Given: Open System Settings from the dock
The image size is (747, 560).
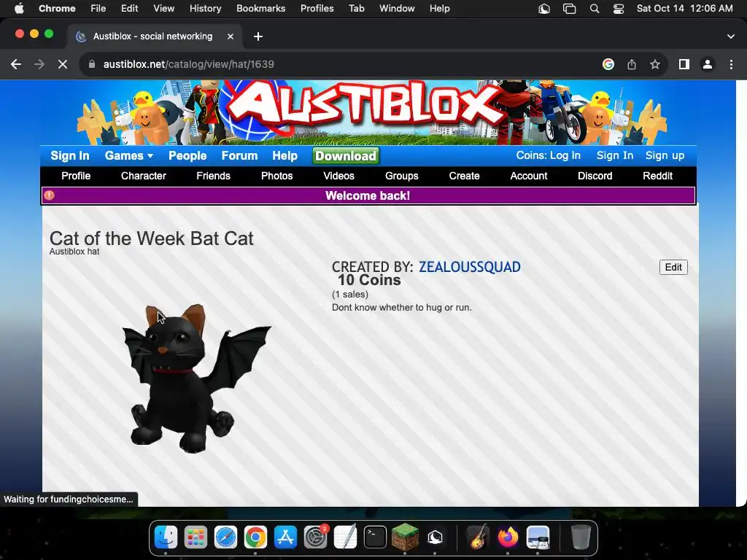Looking at the screenshot, I should pos(315,537).
